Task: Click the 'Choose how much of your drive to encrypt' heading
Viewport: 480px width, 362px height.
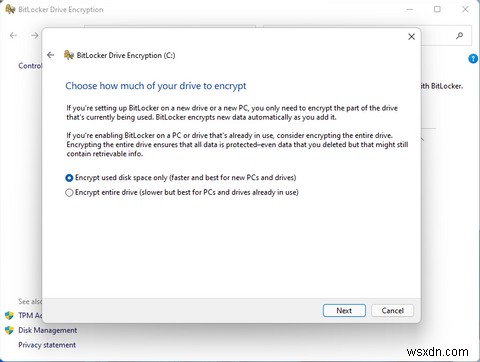Action: (x=156, y=86)
